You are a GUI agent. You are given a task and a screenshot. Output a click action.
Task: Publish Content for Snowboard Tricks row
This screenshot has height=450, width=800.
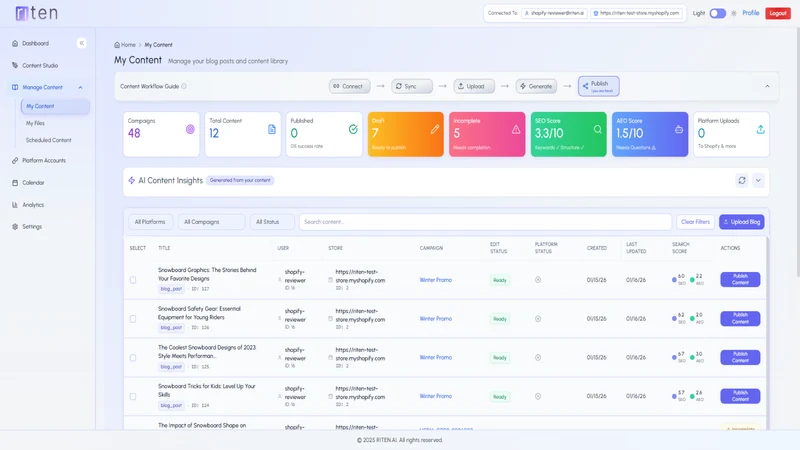(x=740, y=396)
